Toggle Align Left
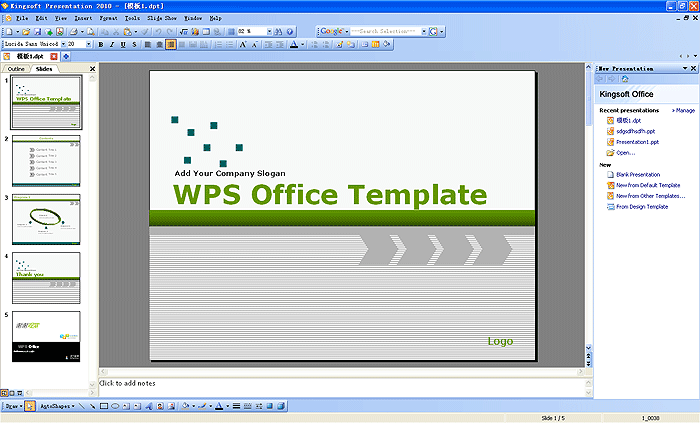 [x=148, y=45]
